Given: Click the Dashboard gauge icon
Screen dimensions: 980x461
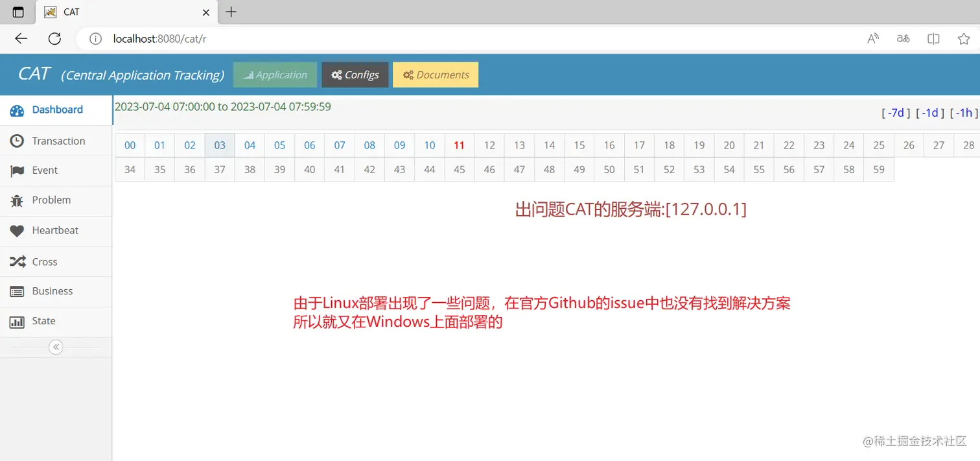Looking at the screenshot, I should (x=17, y=110).
